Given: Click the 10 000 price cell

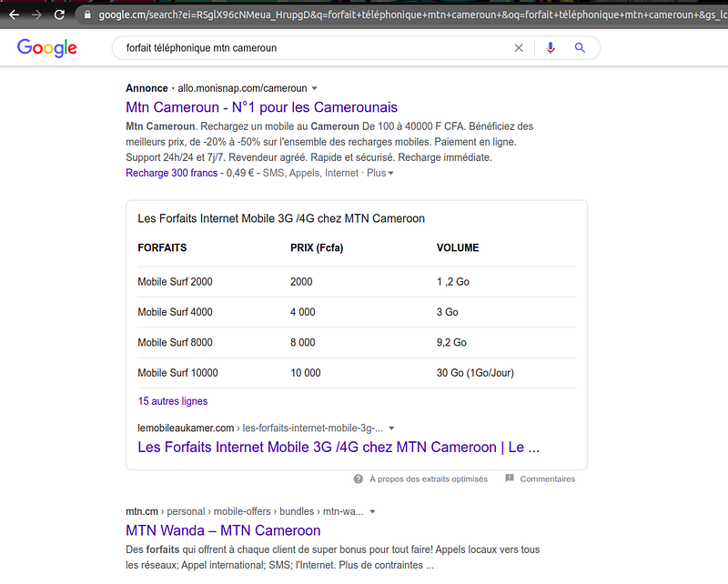Looking at the screenshot, I should pos(306,373).
